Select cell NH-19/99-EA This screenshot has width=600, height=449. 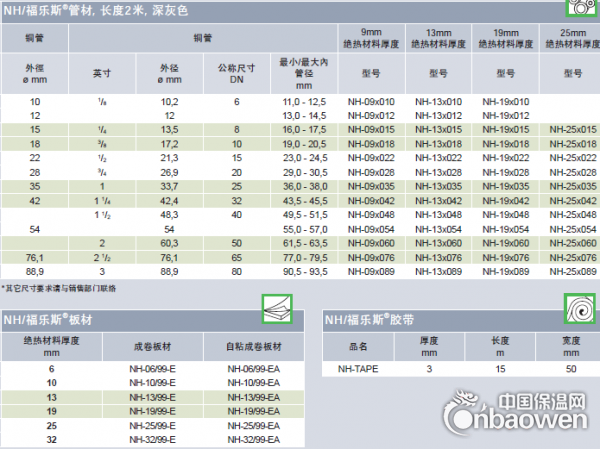pos(253,411)
